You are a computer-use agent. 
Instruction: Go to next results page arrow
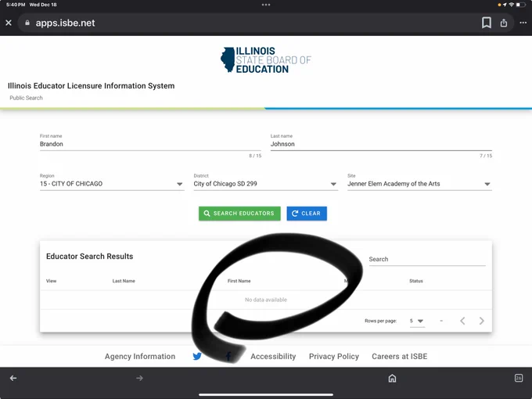coord(481,321)
